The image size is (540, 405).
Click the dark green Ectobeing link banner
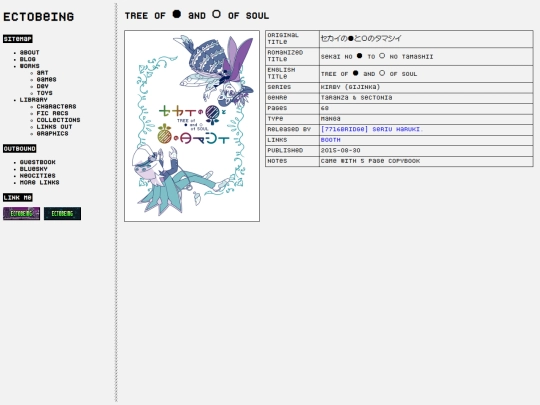pos(62,214)
